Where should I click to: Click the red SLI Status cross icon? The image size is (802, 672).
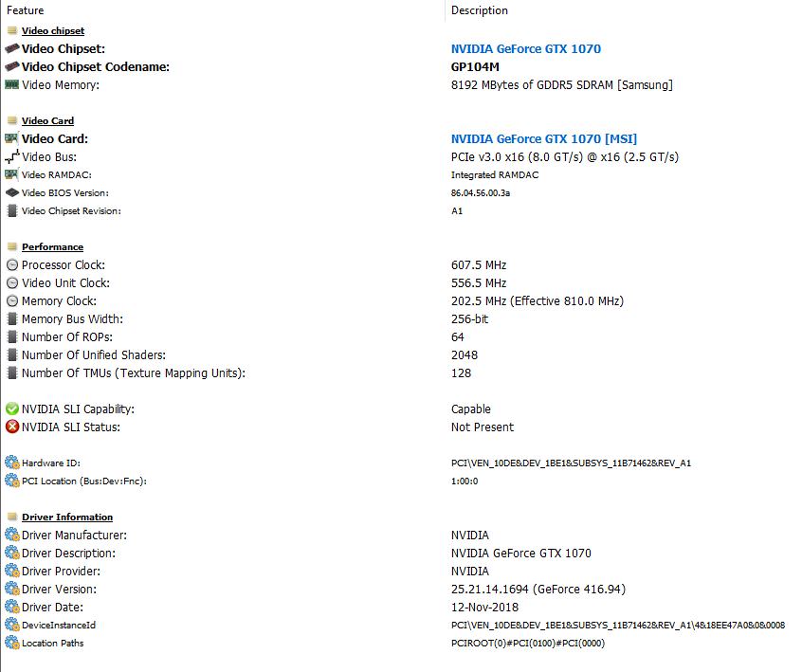tap(11, 427)
